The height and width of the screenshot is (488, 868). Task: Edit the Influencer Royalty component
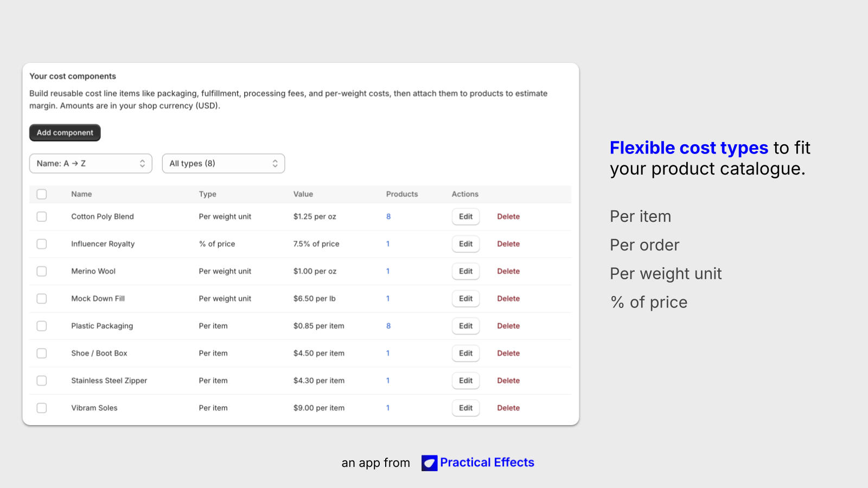click(x=465, y=244)
